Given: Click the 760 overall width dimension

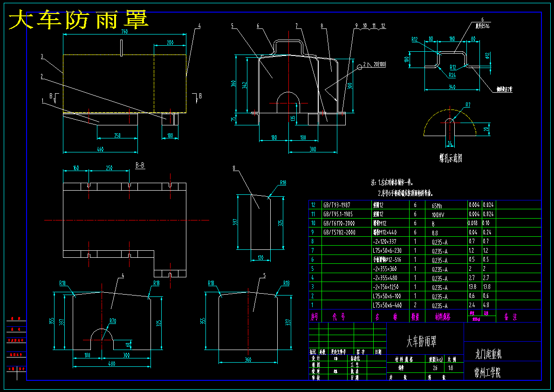Looking at the screenshot, I should point(124,31).
